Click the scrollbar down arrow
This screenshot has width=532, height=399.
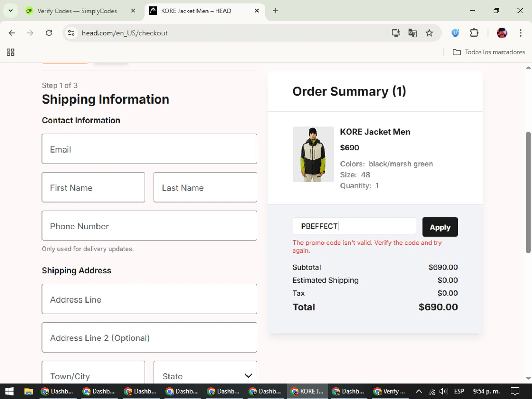click(528, 379)
